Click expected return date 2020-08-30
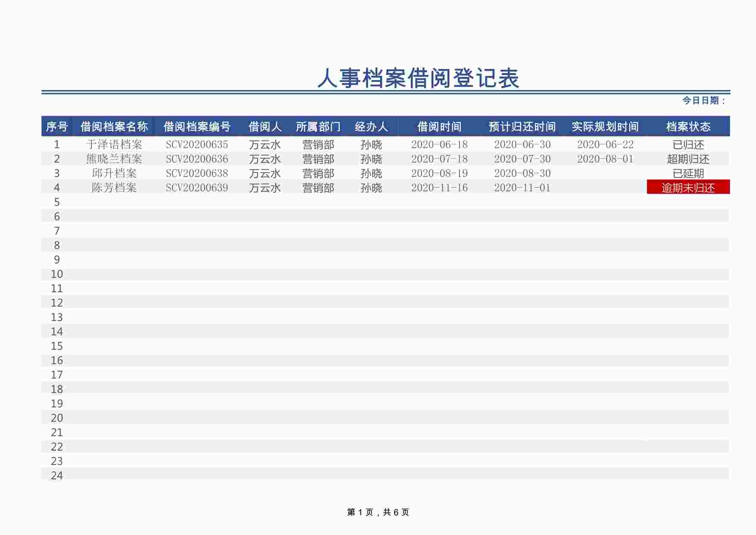The image size is (756, 535). 522,173
